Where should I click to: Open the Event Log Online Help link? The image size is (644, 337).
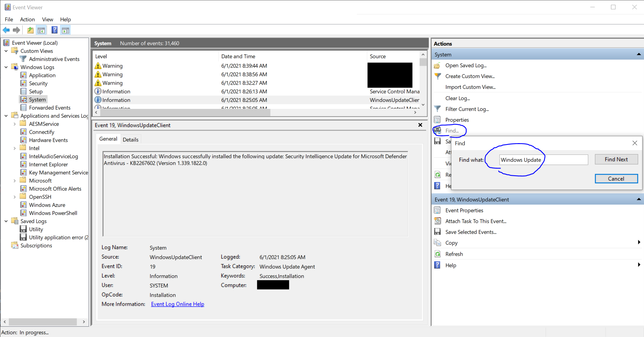177,304
